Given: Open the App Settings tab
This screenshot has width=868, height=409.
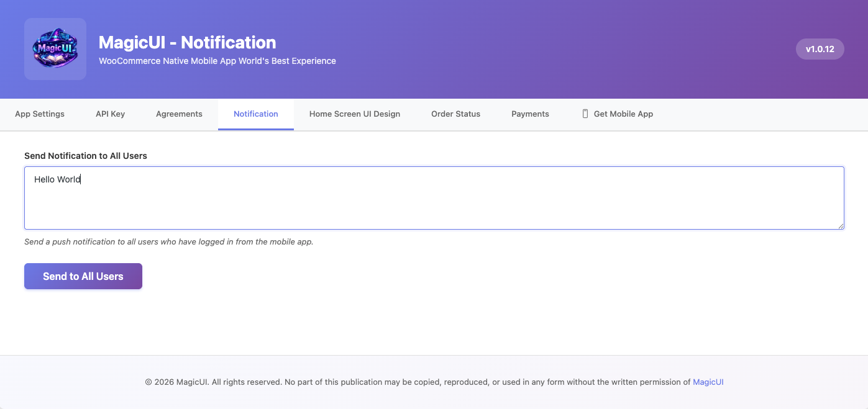Looking at the screenshot, I should [x=40, y=114].
